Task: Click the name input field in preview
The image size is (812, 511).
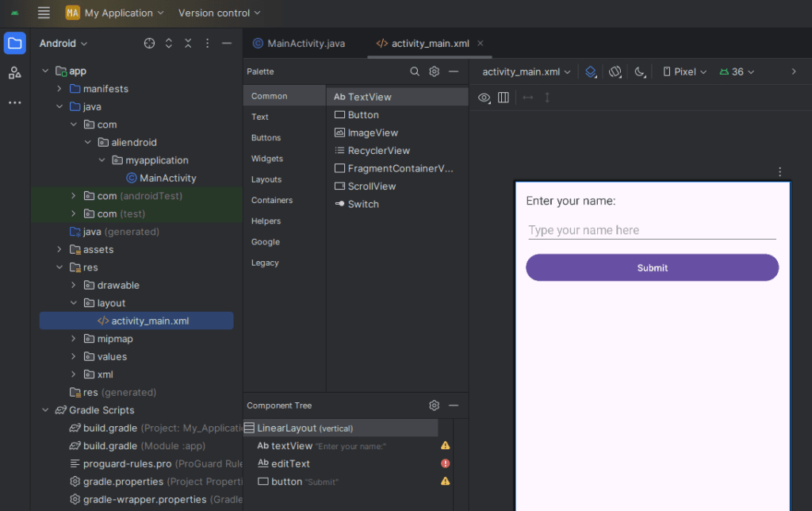Action: click(x=652, y=230)
